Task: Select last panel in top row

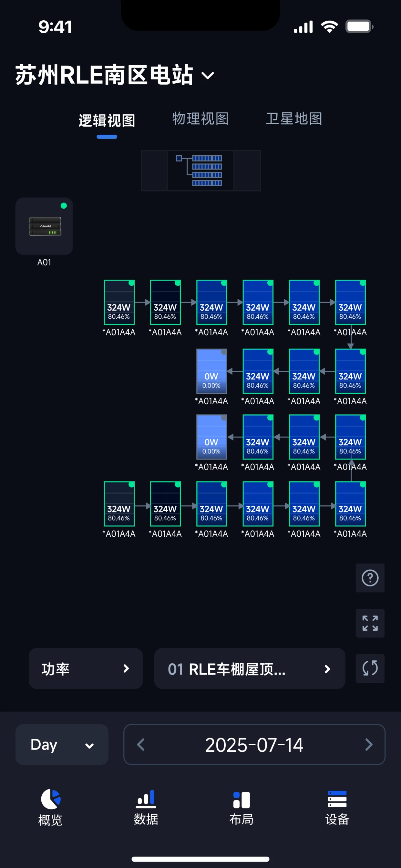Action: click(x=350, y=302)
